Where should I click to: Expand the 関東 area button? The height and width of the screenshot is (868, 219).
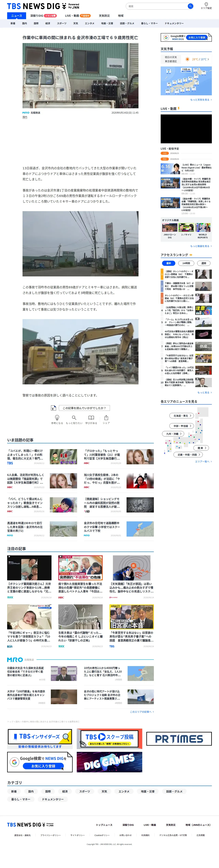(201, 448)
